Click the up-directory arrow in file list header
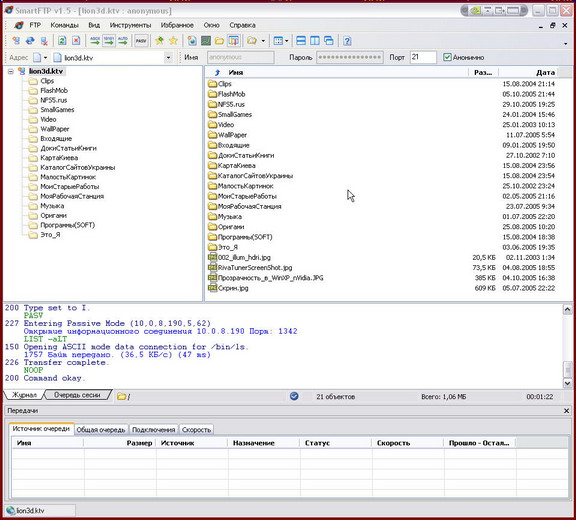This screenshot has width=576, height=520. click(x=217, y=72)
